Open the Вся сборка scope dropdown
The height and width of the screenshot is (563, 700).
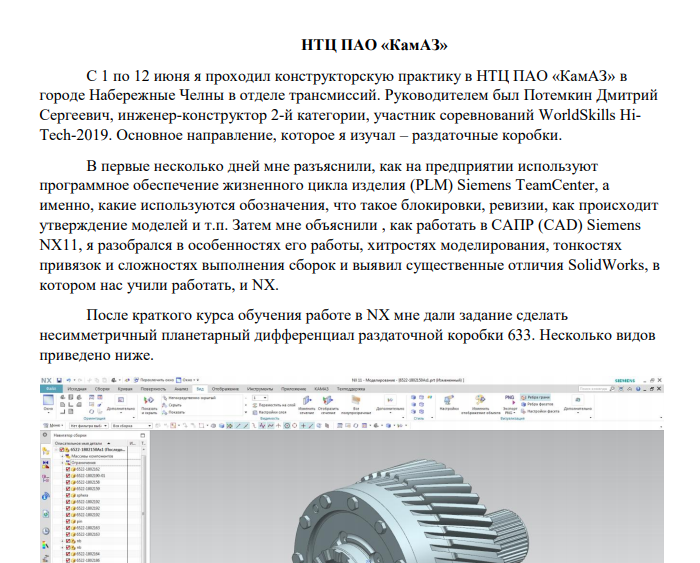click(x=132, y=425)
